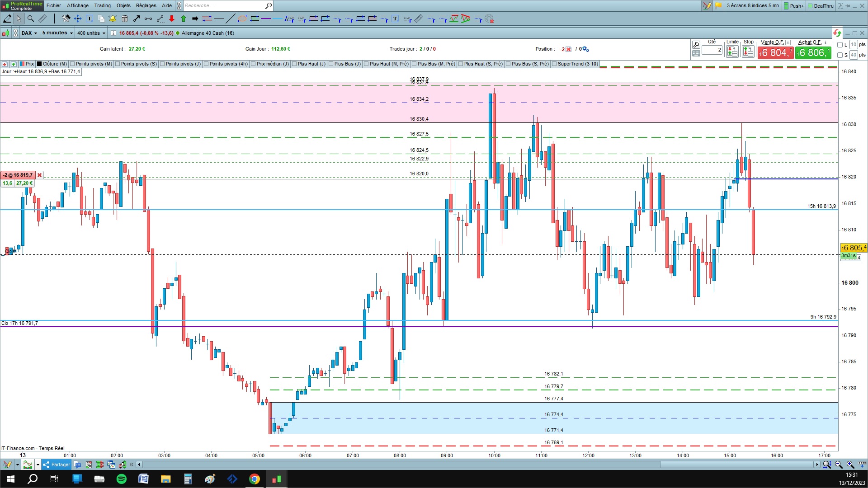
Task: Open the Trading menu
Action: 102,5
